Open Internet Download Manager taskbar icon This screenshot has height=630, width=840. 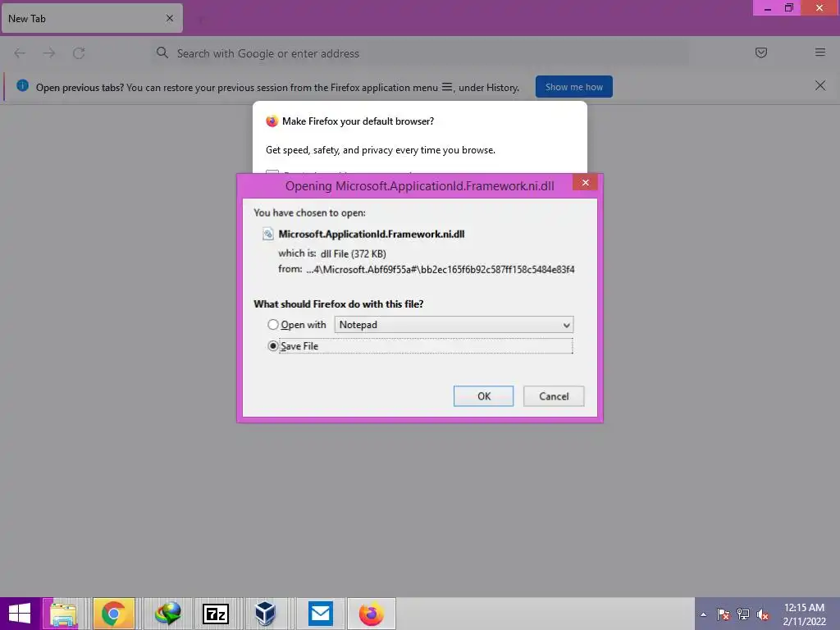pos(167,614)
